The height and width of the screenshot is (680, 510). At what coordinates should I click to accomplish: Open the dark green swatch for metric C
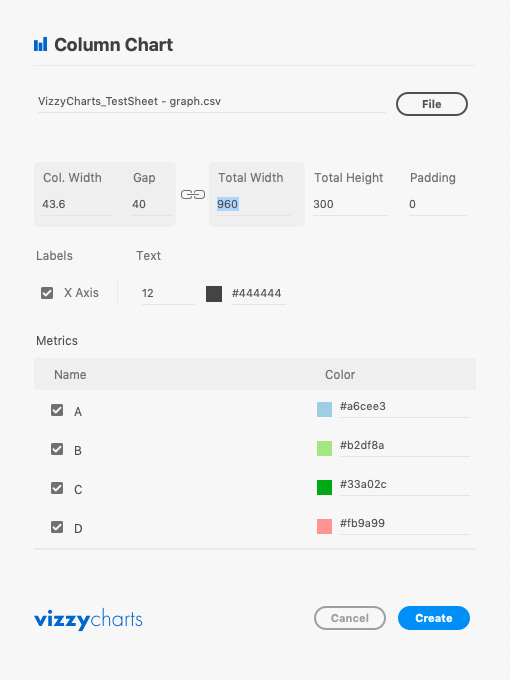tap(324, 487)
